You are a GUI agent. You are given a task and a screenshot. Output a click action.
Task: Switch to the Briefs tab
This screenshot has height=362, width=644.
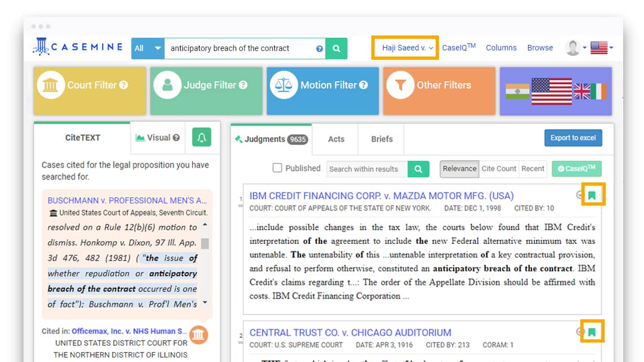coord(382,139)
